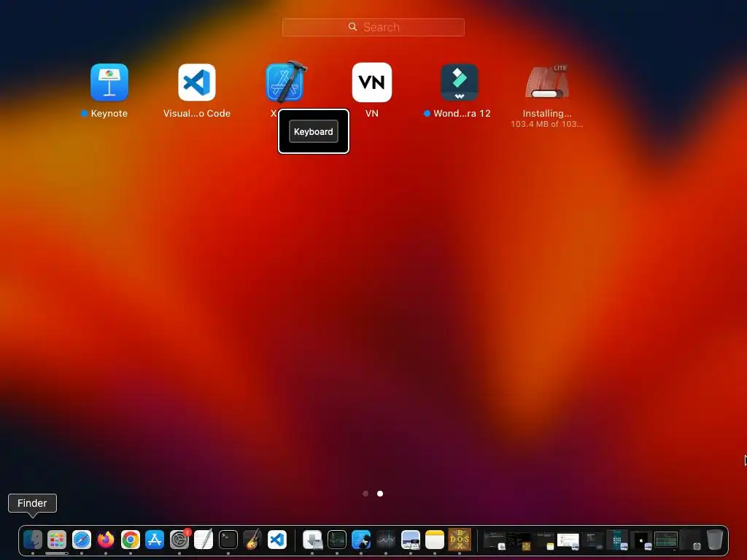
Task: Click the "103.4 MB of 103..." status text
Action: [547, 124]
